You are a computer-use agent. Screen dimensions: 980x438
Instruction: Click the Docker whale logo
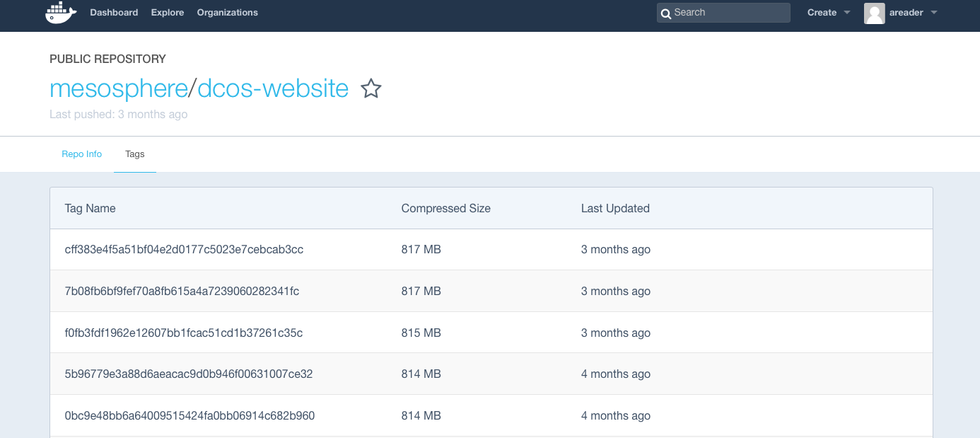tap(61, 13)
